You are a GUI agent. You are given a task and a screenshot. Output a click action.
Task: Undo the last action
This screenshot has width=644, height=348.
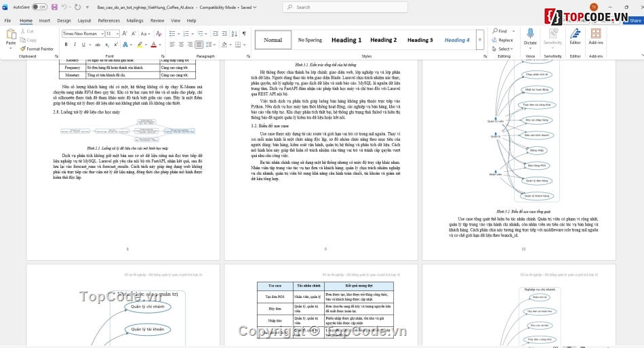pos(64,7)
